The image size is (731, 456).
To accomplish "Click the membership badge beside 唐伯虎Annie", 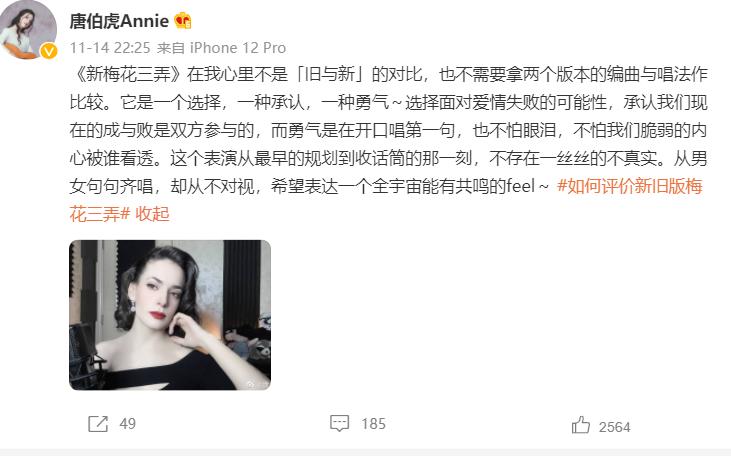I will point(182,21).
